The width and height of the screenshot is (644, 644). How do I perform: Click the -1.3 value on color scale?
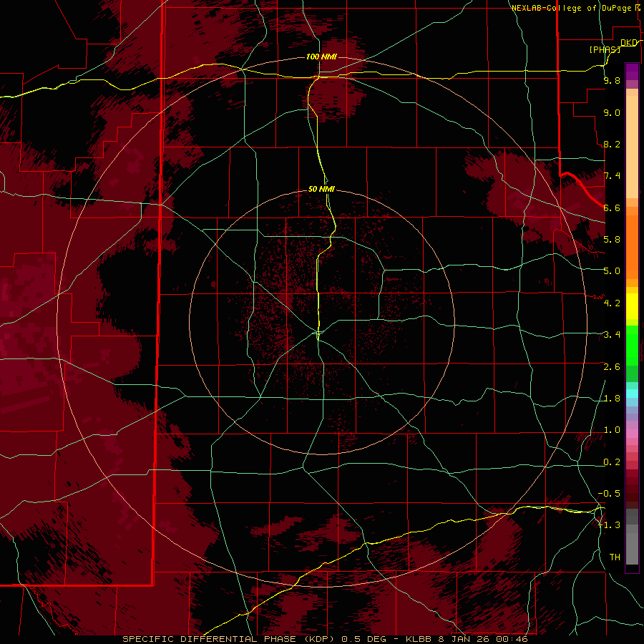pyautogui.click(x=610, y=525)
